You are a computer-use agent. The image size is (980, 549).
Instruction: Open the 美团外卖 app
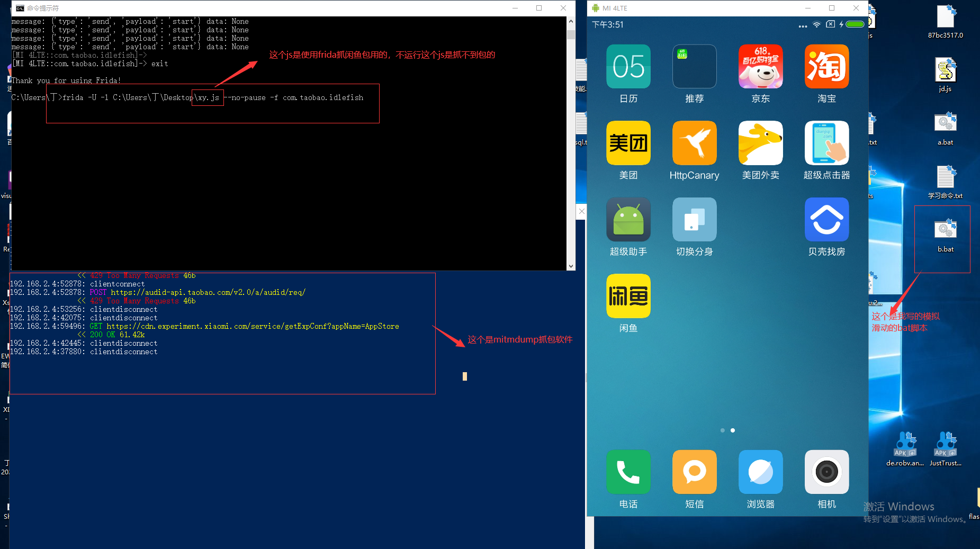pos(760,143)
